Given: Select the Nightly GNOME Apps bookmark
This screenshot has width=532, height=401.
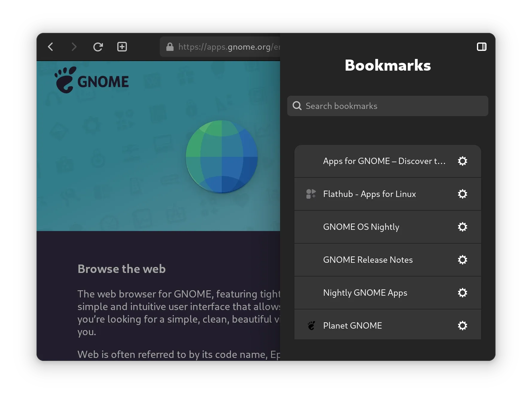Looking at the screenshot, I should point(365,293).
